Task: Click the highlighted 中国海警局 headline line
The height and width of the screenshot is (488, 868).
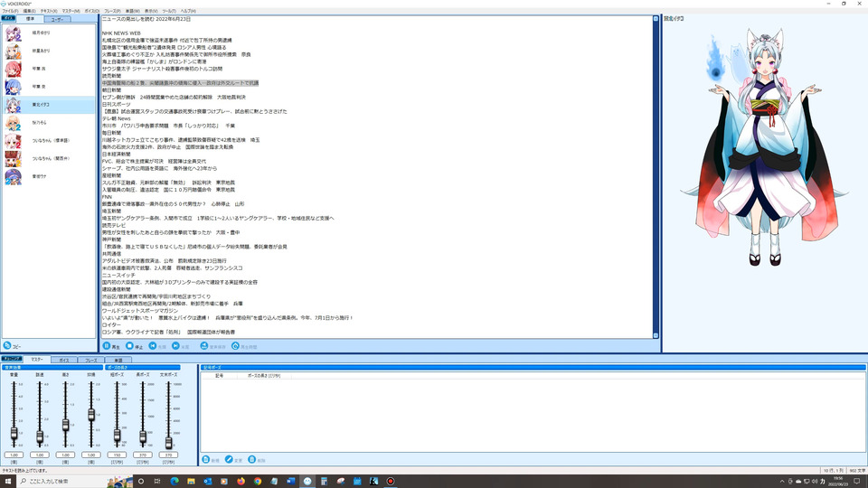Action: click(x=181, y=83)
